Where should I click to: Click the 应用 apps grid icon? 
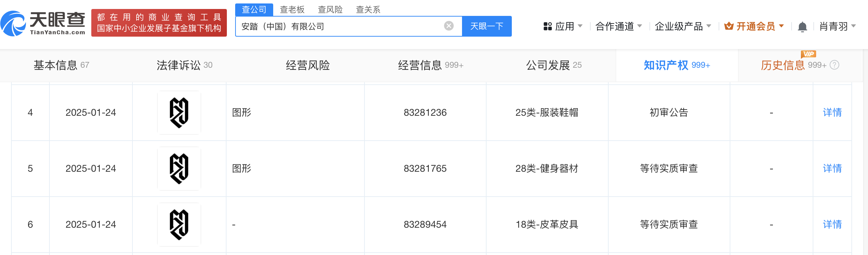tap(547, 26)
